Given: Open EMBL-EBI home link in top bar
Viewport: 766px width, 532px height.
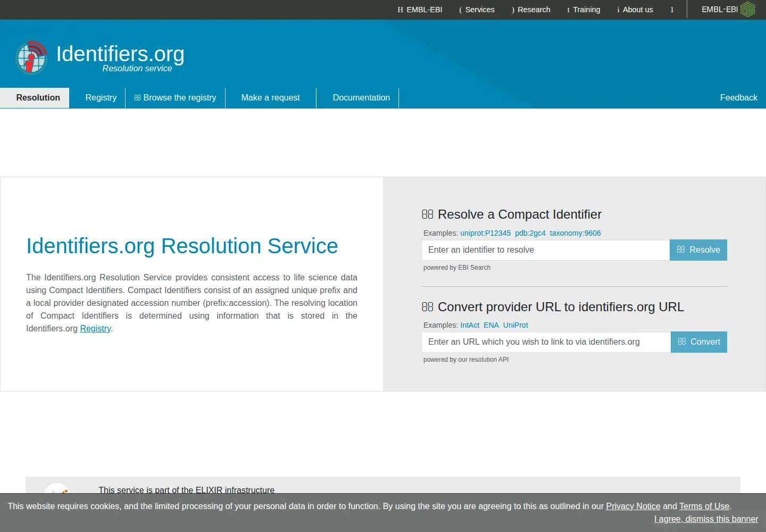Looking at the screenshot, I should click(420, 10).
